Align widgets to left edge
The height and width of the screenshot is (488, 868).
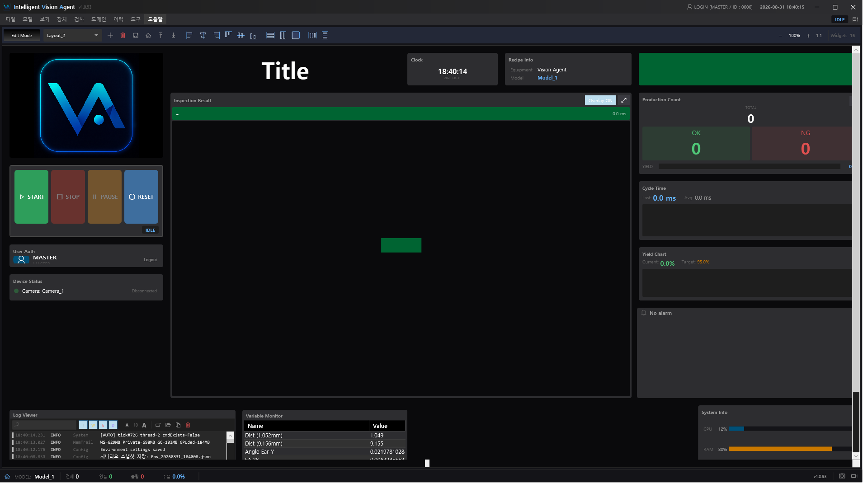[x=189, y=36]
